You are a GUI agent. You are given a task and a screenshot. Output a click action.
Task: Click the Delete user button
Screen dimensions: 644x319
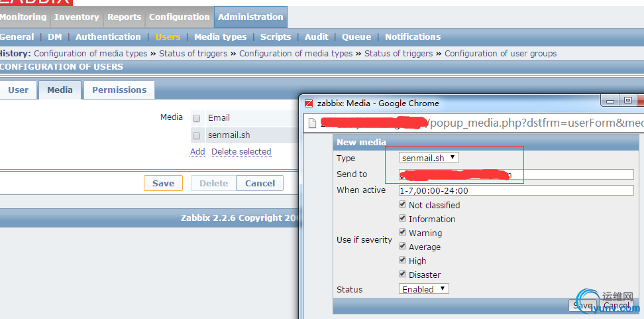point(213,183)
